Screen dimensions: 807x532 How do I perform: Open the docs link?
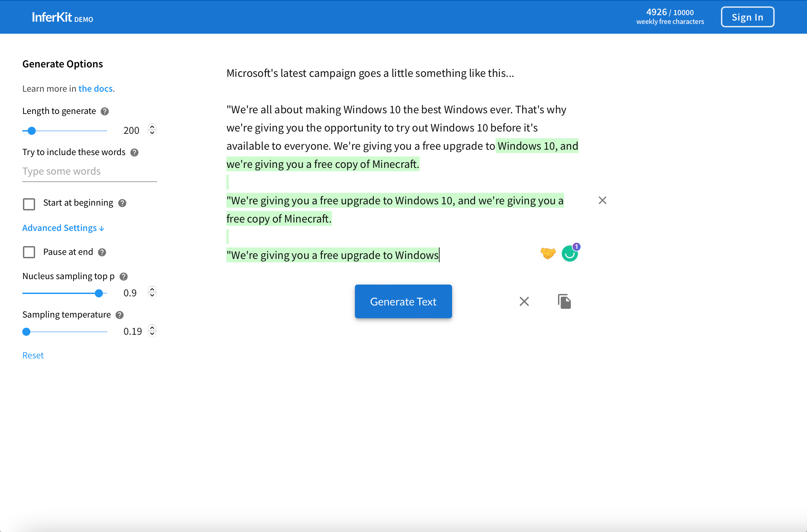(95, 89)
